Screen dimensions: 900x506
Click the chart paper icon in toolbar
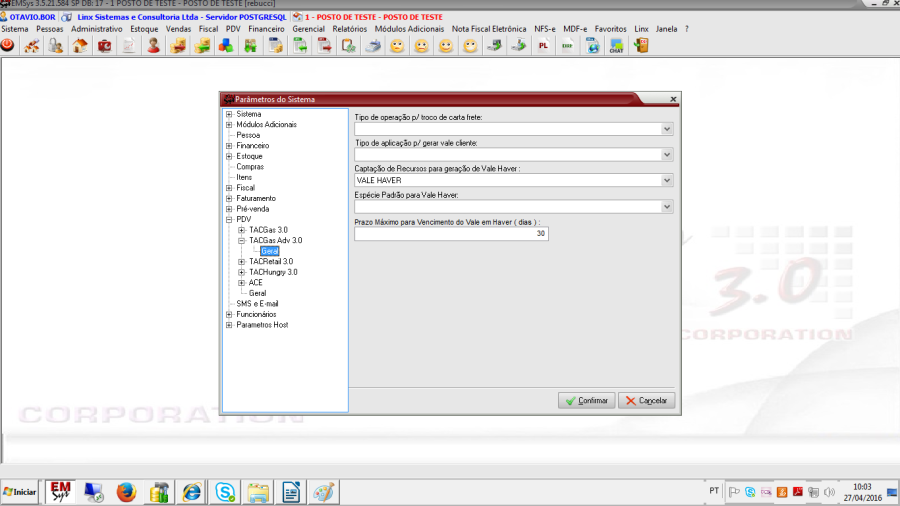coord(129,45)
